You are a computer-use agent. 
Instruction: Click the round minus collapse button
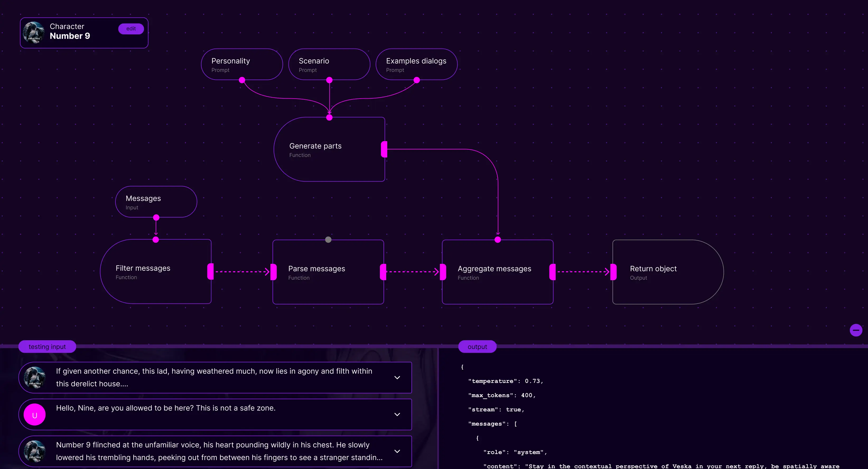[x=856, y=330]
